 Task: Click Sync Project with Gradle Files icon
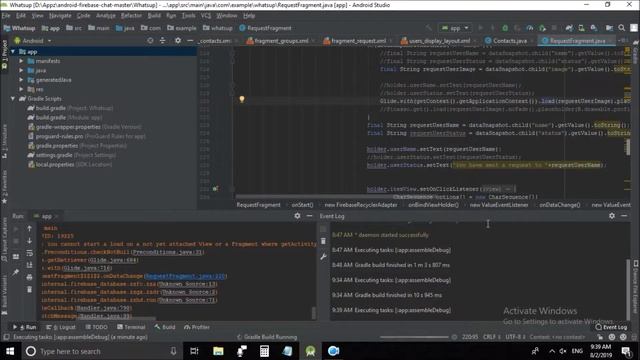[569, 28]
